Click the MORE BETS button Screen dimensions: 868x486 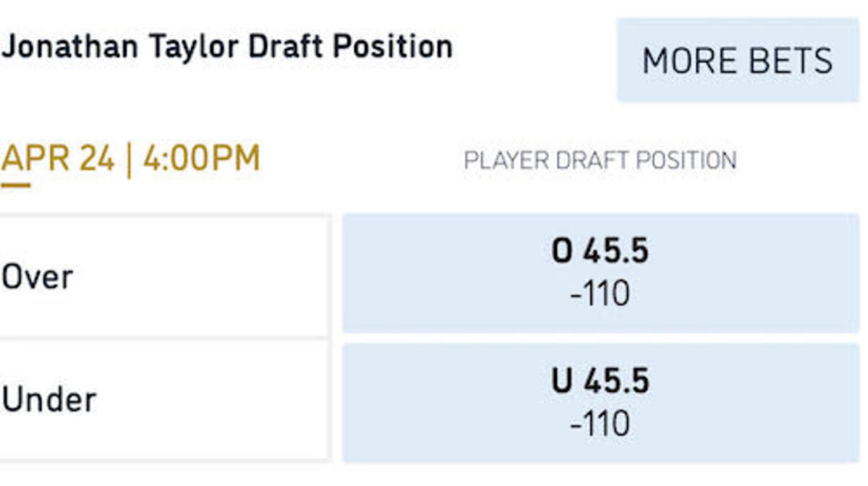pyautogui.click(x=737, y=60)
